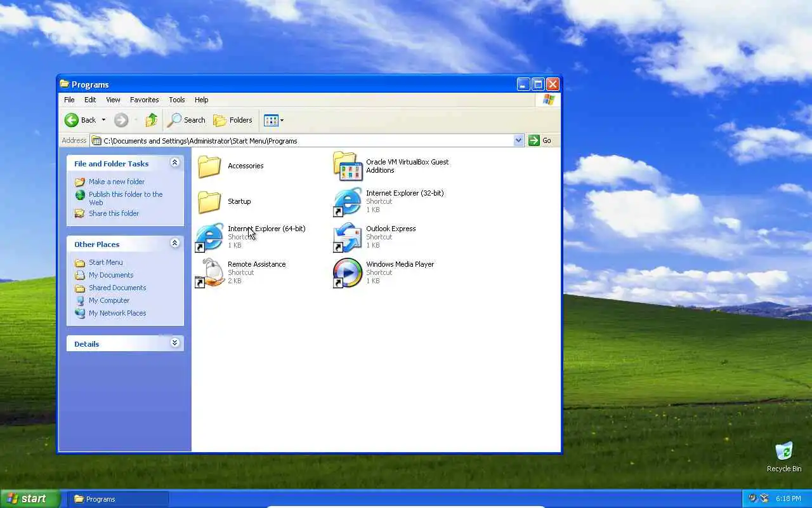This screenshot has width=812, height=508.
Task: Go to Shared Documents in Other Places
Action: click(117, 288)
